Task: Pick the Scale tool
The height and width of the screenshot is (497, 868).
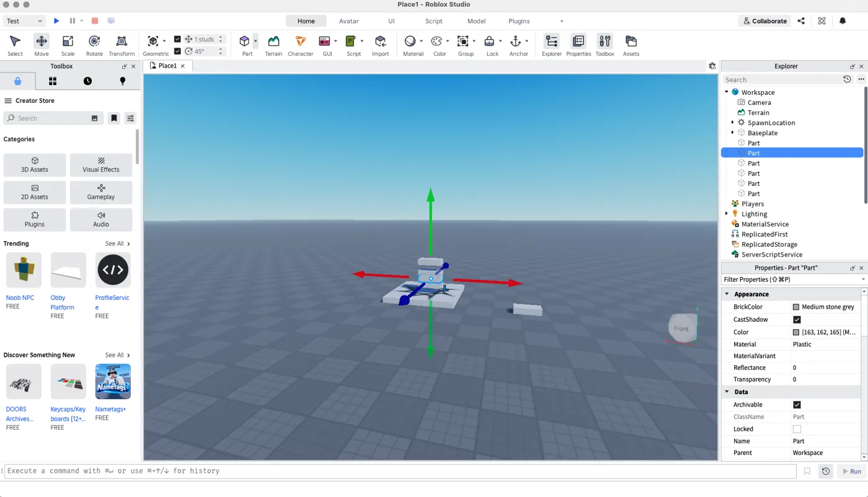Action: click(68, 45)
